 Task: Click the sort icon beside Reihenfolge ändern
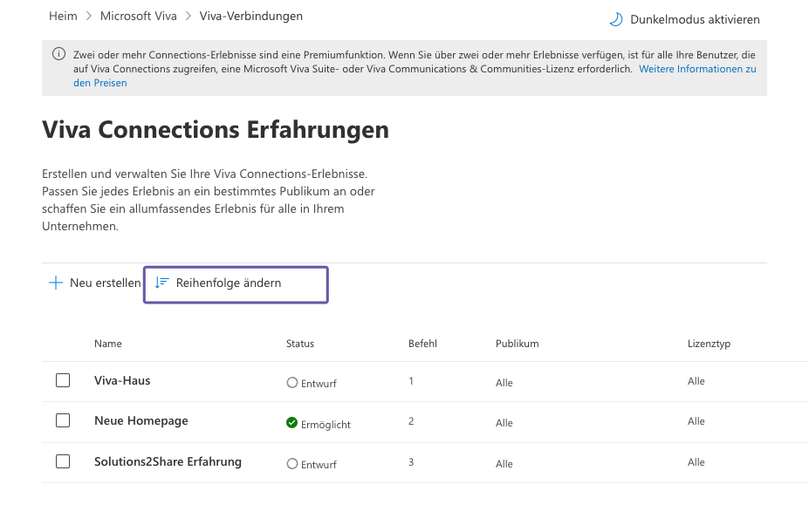pos(162,282)
